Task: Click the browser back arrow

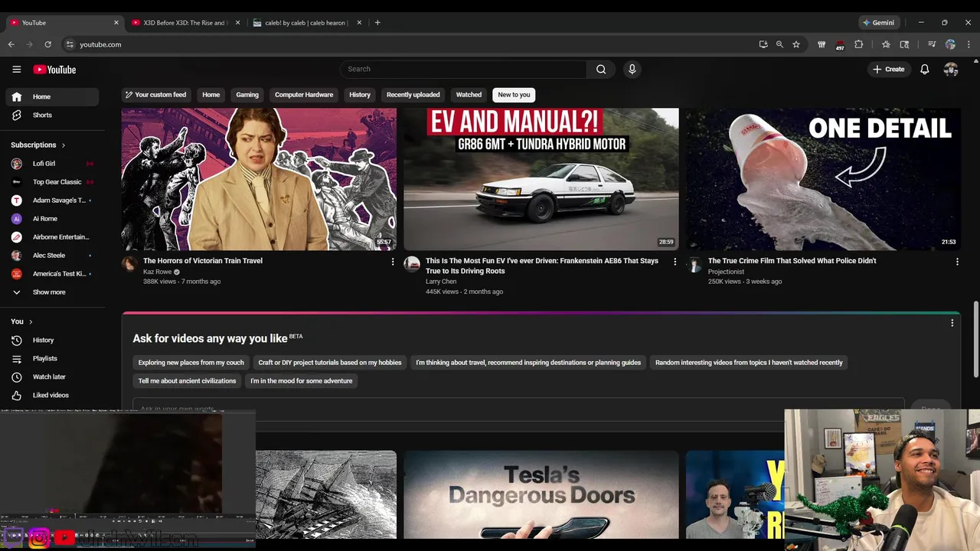Action: click(11, 44)
